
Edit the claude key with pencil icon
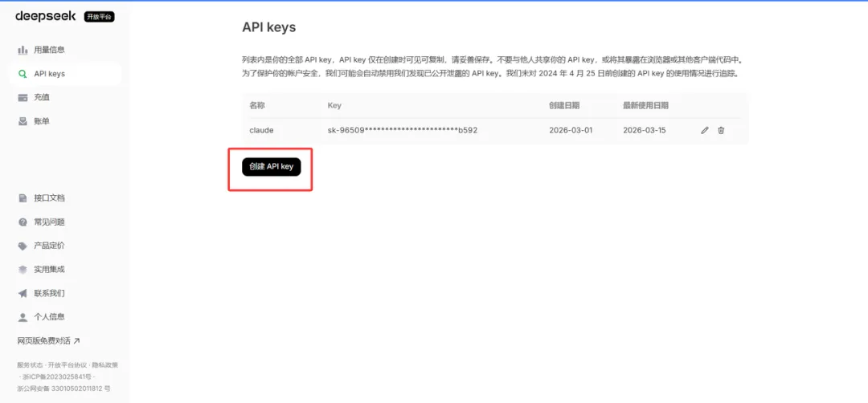coord(705,131)
